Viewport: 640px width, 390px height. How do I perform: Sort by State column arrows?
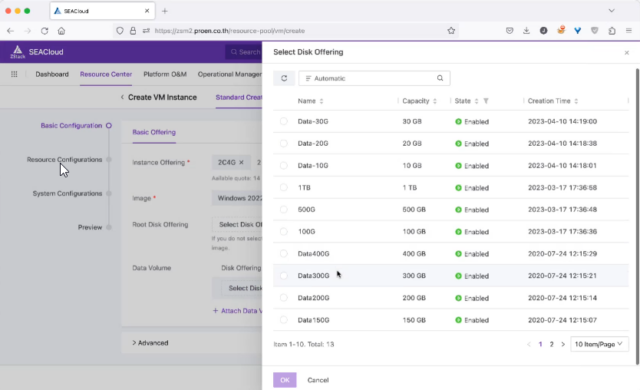click(x=476, y=101)
